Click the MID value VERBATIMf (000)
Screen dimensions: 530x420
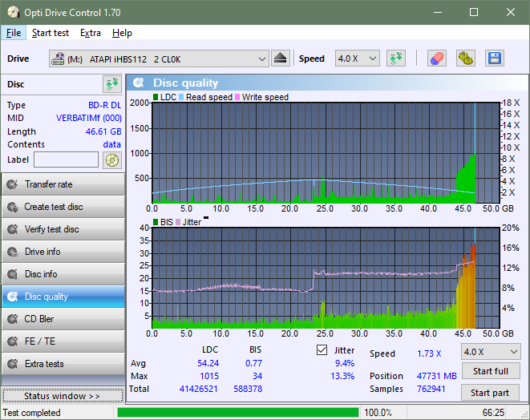[88, 118]
